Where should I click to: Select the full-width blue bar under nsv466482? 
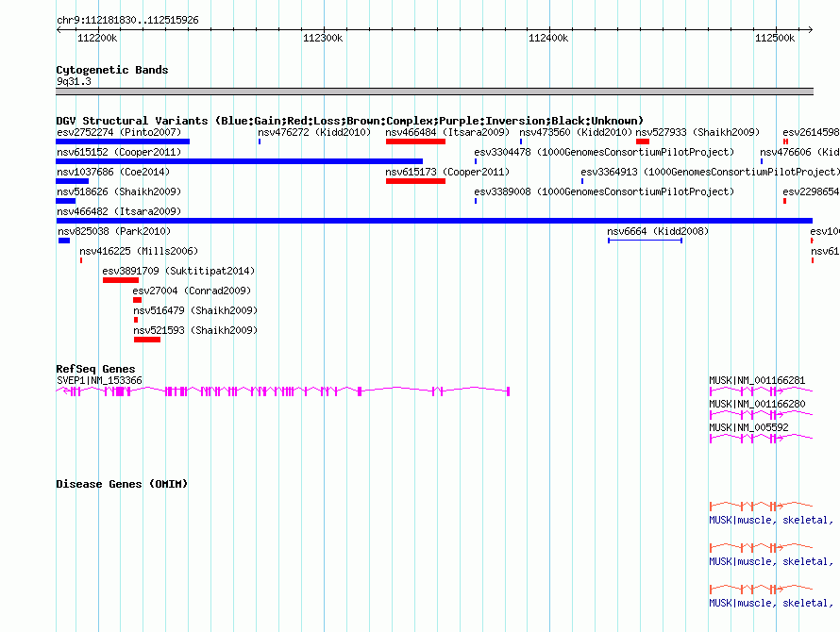434,221
